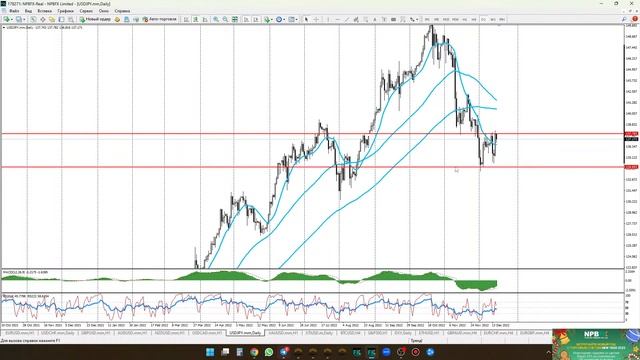Select the trendline drawing tool
This screenshot has width=640, height=360.
click(x=347, y=19)
